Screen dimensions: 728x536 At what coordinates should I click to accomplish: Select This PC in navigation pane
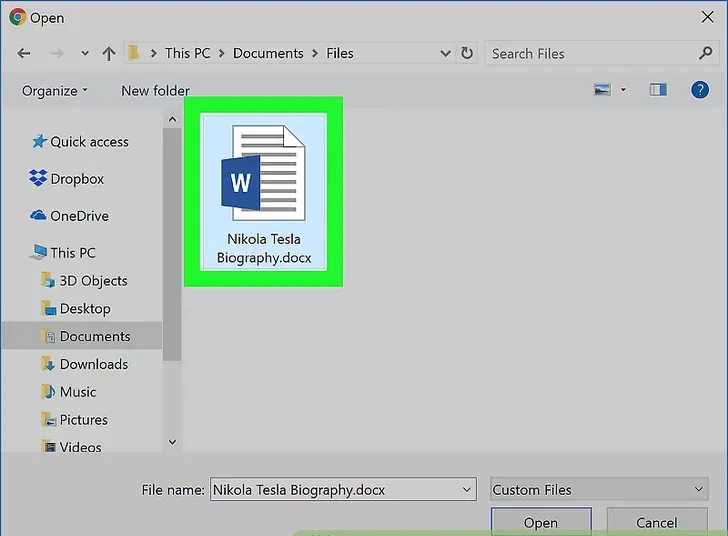[x=63, y=253]
